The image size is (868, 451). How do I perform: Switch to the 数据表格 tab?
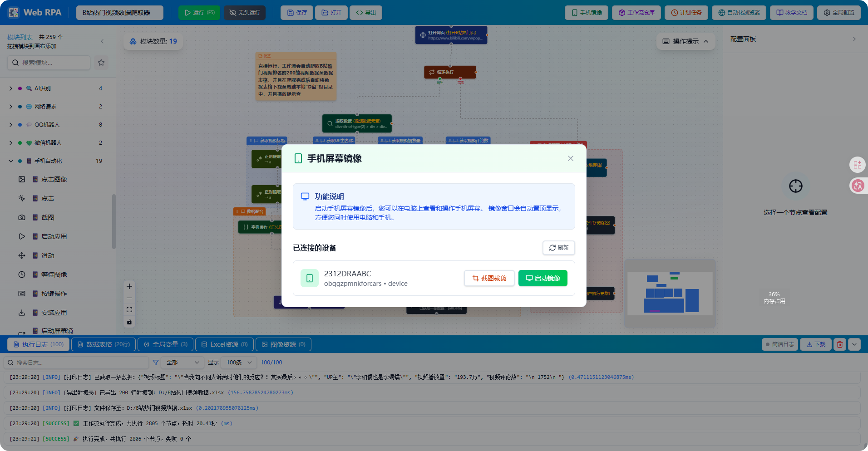[x=103, y=344]
